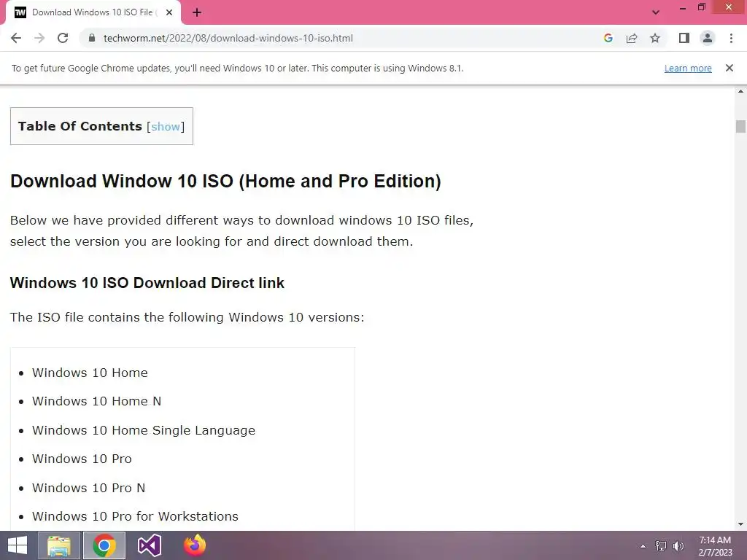Launch Visual Studio from taskbar
Screen dimensions: 747x560
150,545
